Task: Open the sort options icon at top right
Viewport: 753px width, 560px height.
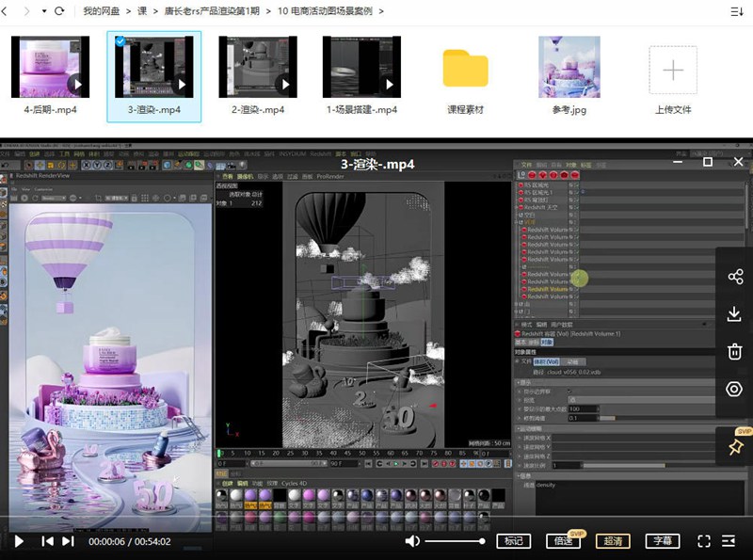Action: tap(735, 11)
